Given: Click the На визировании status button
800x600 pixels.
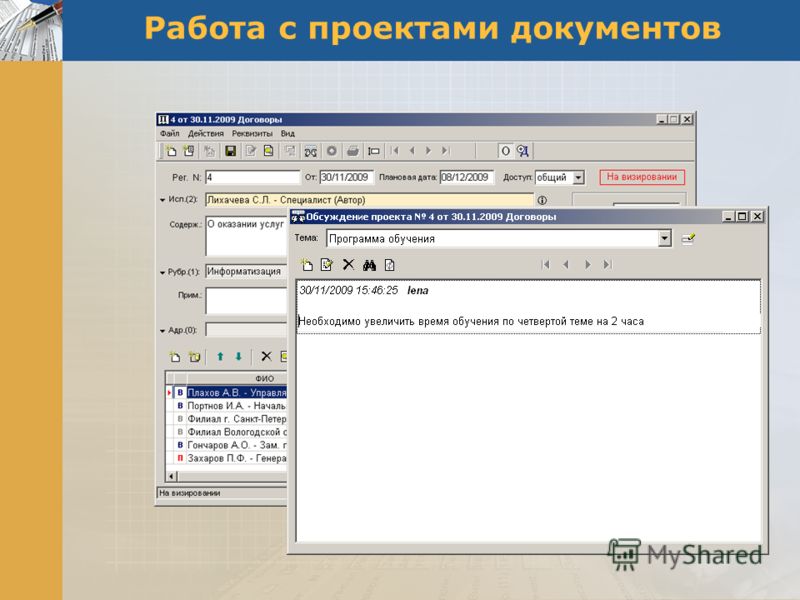Looking at the screenshot, I should [642, 177].
